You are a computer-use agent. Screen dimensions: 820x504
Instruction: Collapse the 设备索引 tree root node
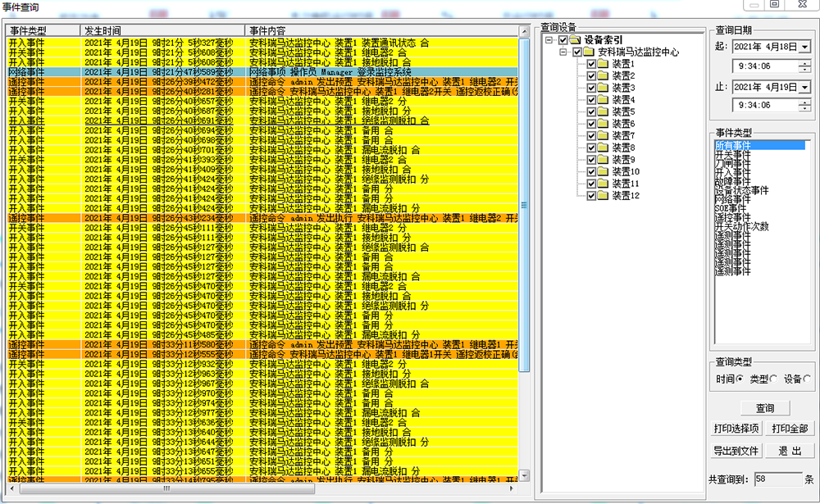(549, 40)
